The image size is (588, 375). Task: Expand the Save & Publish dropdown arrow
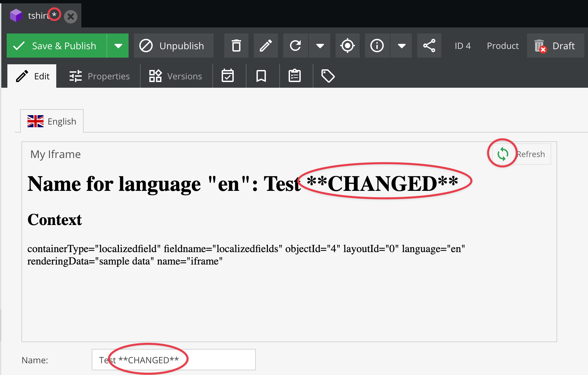(118, 46)
